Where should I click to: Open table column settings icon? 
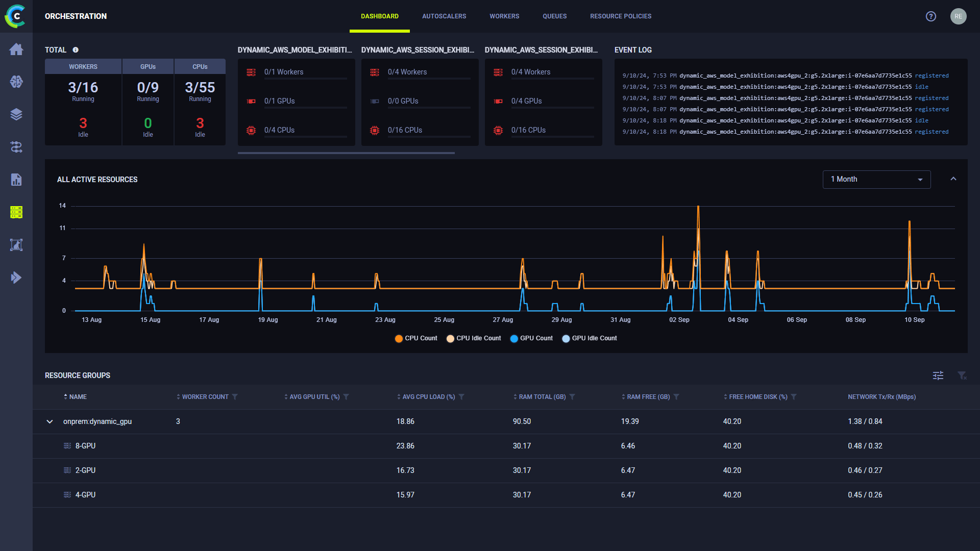point(938,375)
